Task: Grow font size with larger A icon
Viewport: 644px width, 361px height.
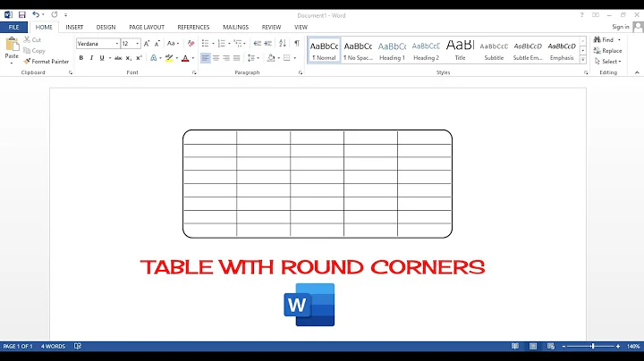Action: pyautogui.click(x=147, y=43)
